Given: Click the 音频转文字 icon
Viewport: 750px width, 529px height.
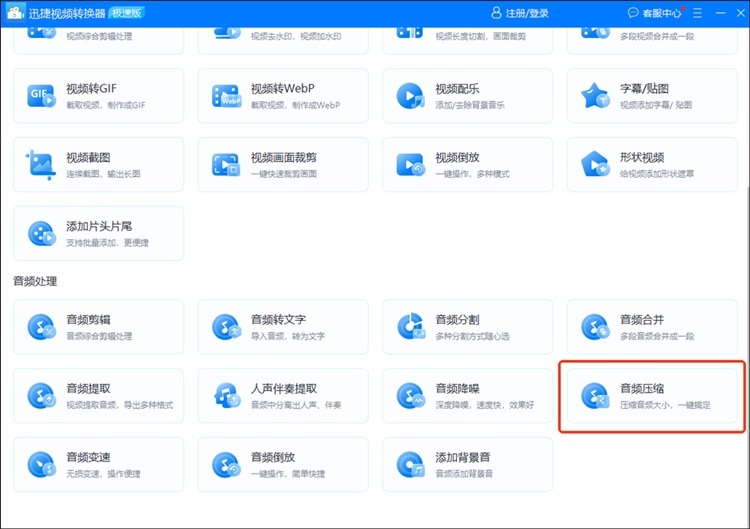Looking at the screenshot, I should [x=226, y=327].
